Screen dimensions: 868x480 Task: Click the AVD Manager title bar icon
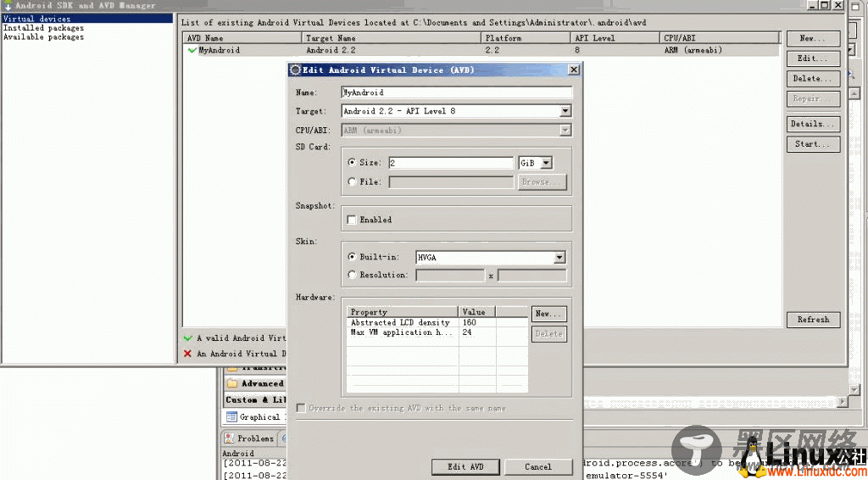pyautogui.click(x=8, y=5)
